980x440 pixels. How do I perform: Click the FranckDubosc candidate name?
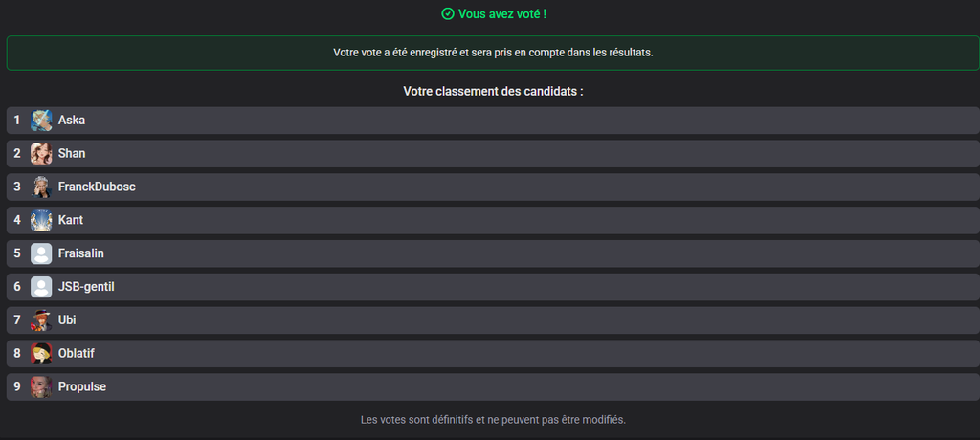click(x=97, y=187)
